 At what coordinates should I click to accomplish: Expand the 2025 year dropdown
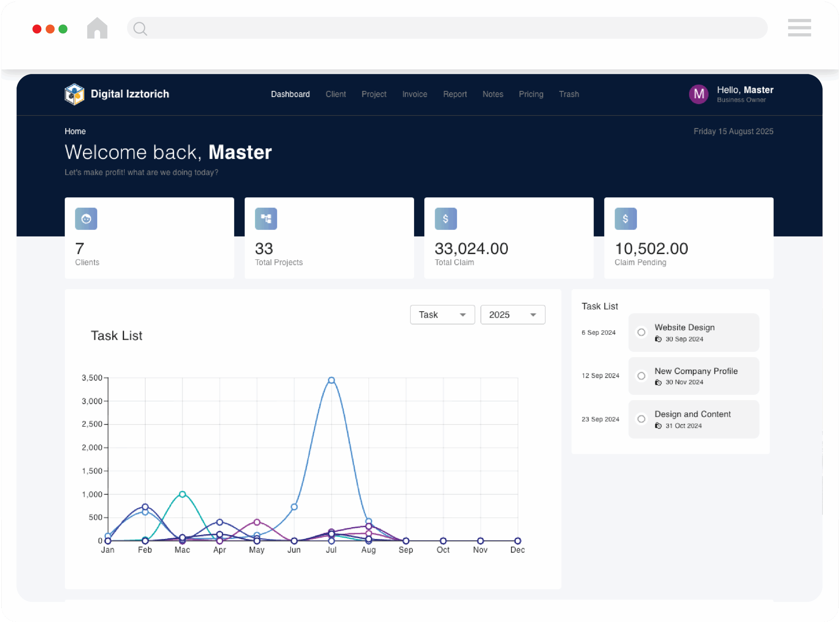pyautogui.click(x=512, y=315)
